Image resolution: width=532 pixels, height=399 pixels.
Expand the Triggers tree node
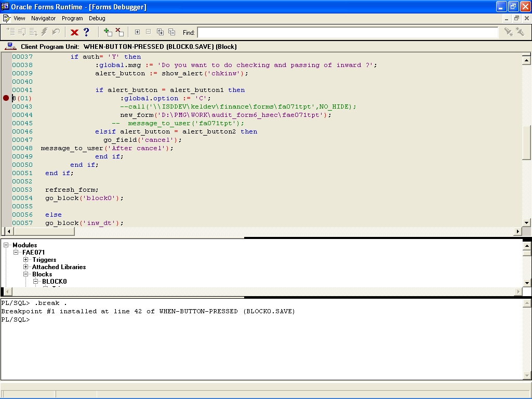point(26,260)
